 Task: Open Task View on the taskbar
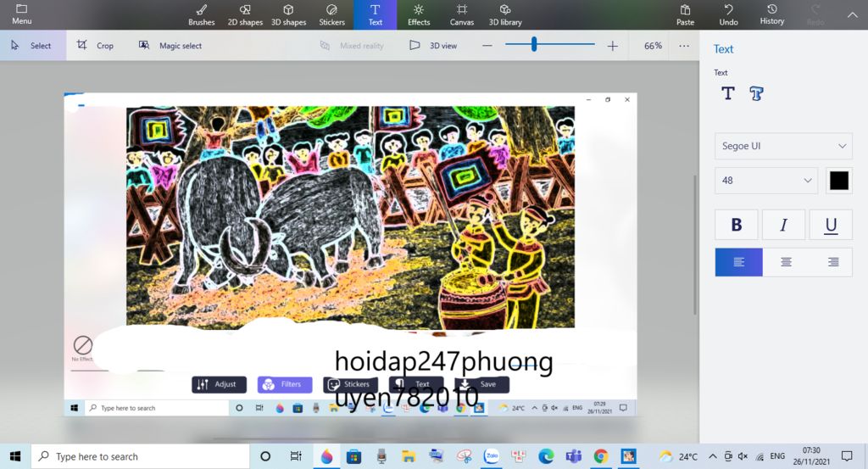click(296, 456)
